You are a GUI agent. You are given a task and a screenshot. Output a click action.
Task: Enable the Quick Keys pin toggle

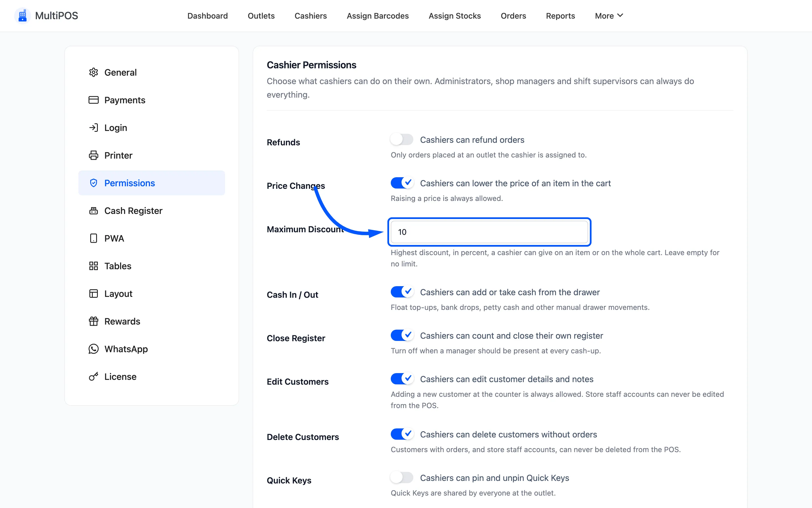point(402,478)
